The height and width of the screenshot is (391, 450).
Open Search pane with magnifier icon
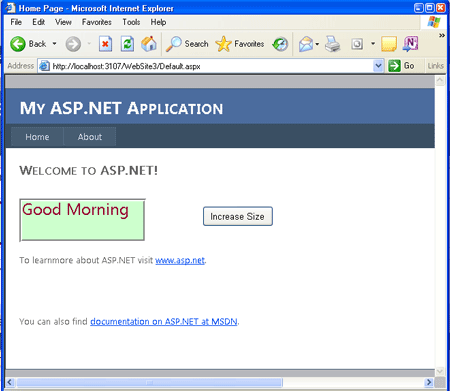pos(187,44)
